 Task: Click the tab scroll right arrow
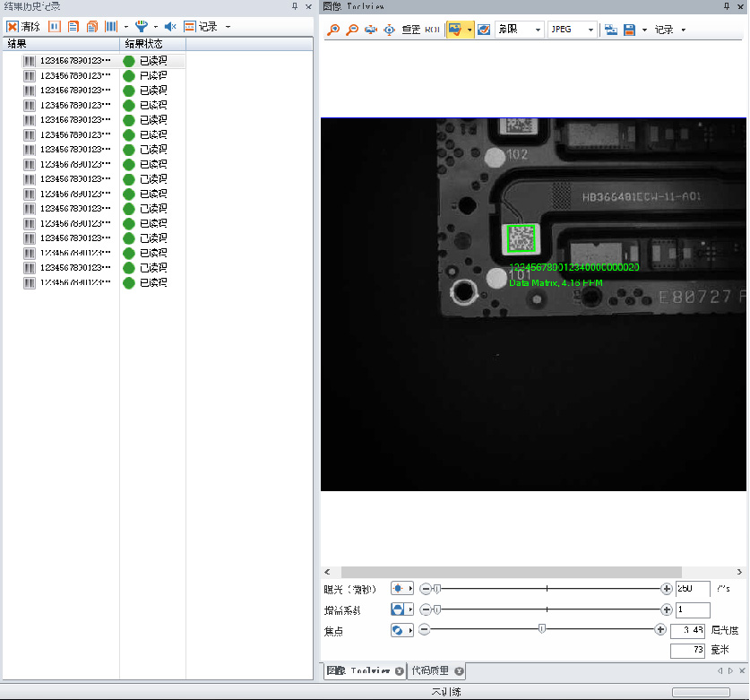[x=730, y=670]
